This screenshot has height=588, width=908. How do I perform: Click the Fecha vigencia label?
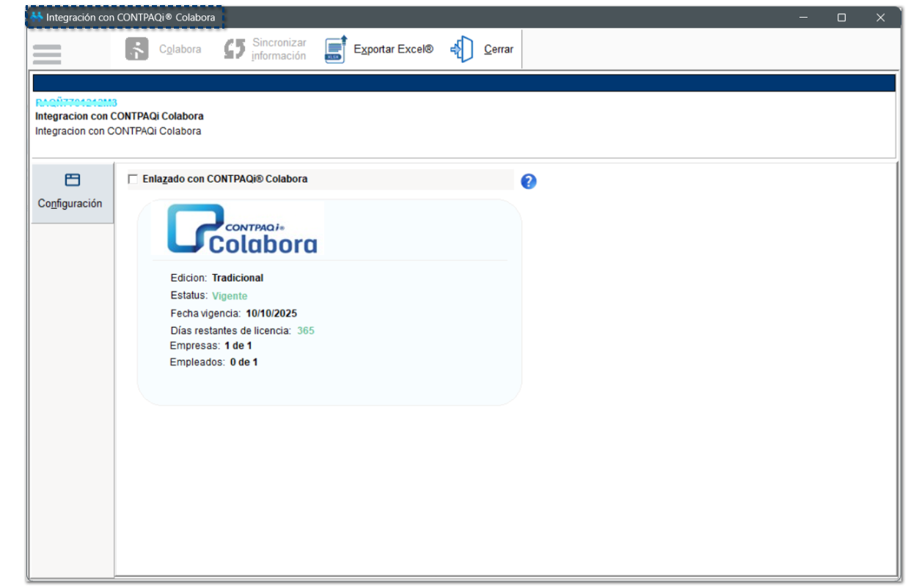click(x=205, y=313)
